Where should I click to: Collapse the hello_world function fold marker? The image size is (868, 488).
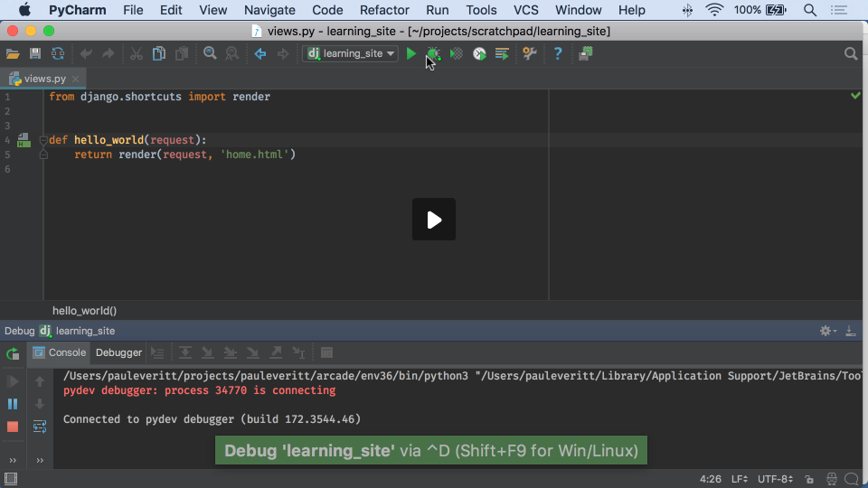(x=43, y=141)
